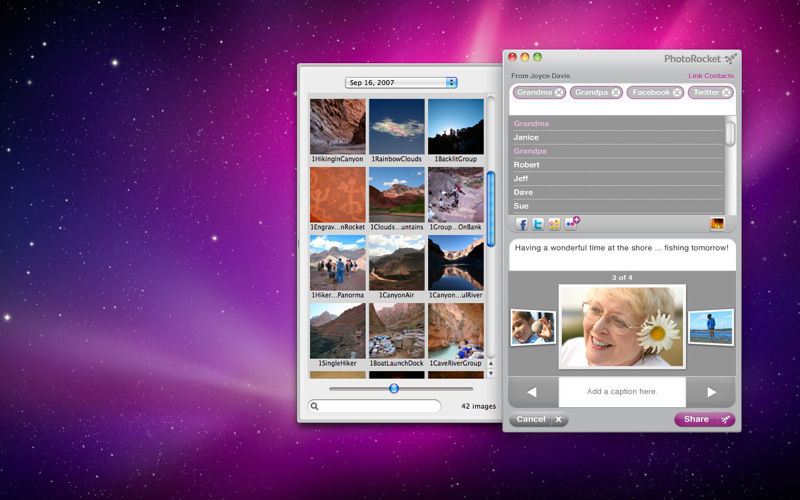Go to next photo with right arrow
The width and height of the screenshot is (800, 500).
coord(711,392)
